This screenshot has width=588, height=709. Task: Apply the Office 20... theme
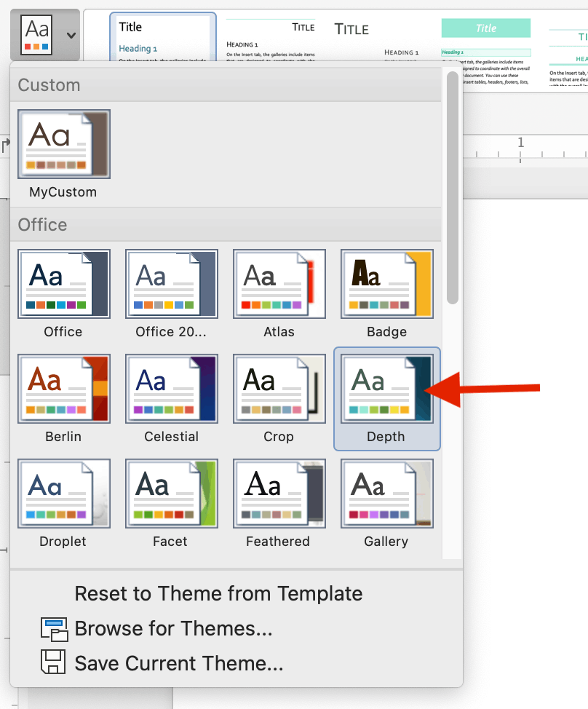tap(171, 283)
